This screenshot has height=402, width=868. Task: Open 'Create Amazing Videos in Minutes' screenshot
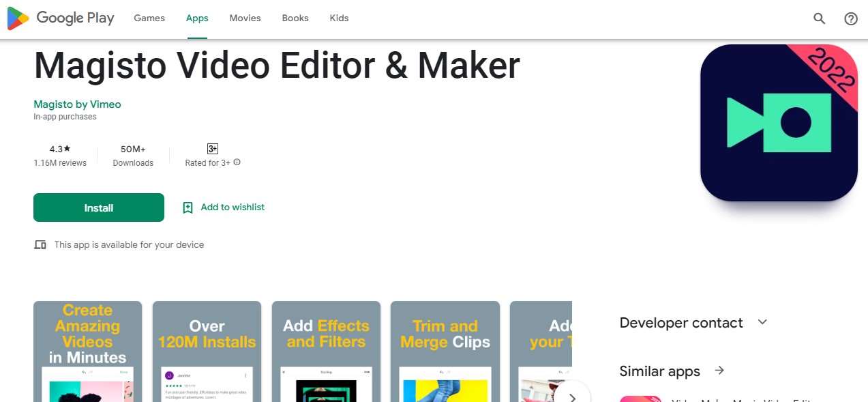[x=87, y=351]
